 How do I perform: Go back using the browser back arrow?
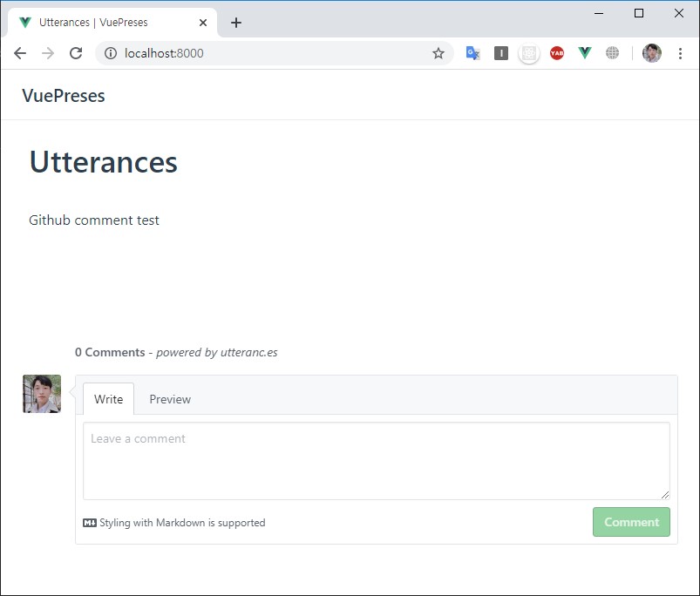20,53
